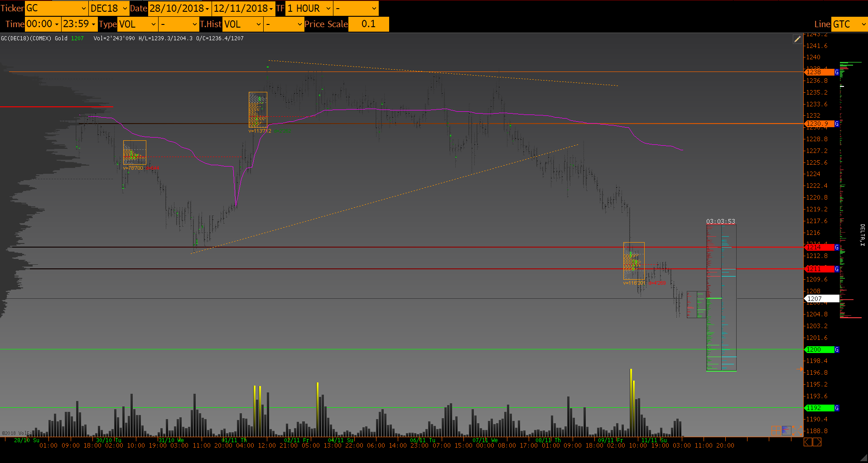Click the blue G marker beside 1238
This screenshot has width=868, height=463.
(837, 72)
